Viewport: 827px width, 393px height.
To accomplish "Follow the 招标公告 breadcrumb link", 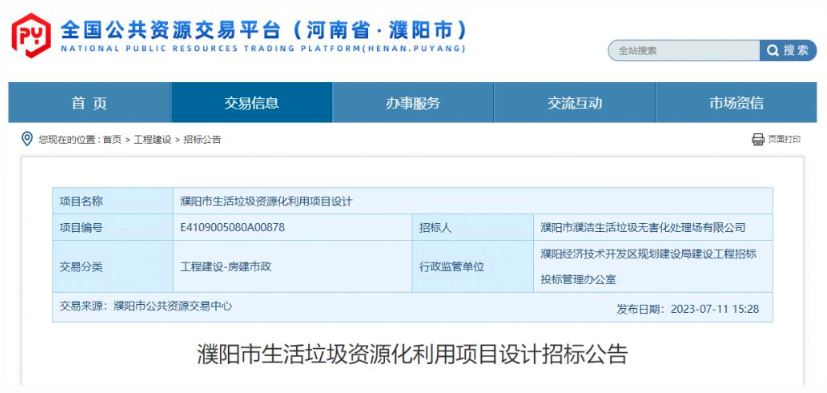I will coord(203,140).
